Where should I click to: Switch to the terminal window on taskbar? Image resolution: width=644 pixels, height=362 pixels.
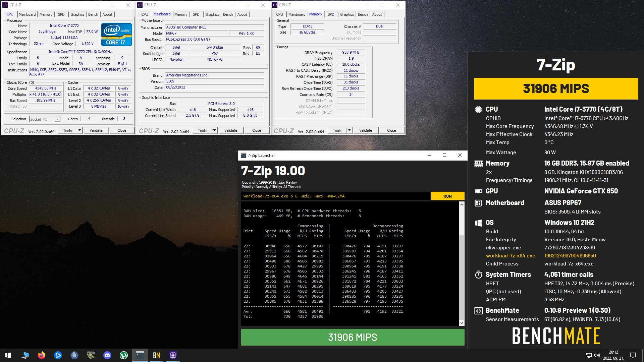[140, 355]
